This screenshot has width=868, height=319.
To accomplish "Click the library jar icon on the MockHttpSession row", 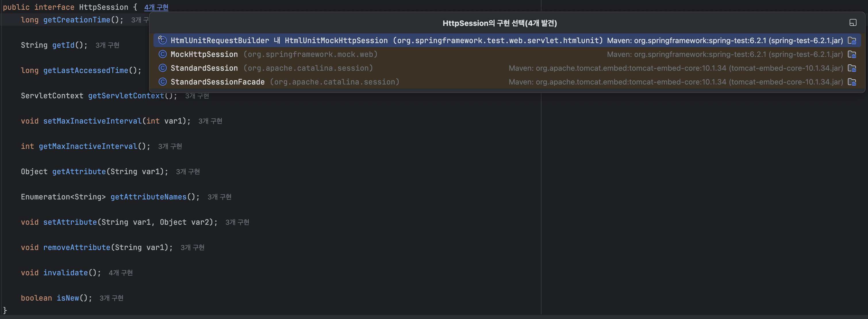I will coord(852,54).
